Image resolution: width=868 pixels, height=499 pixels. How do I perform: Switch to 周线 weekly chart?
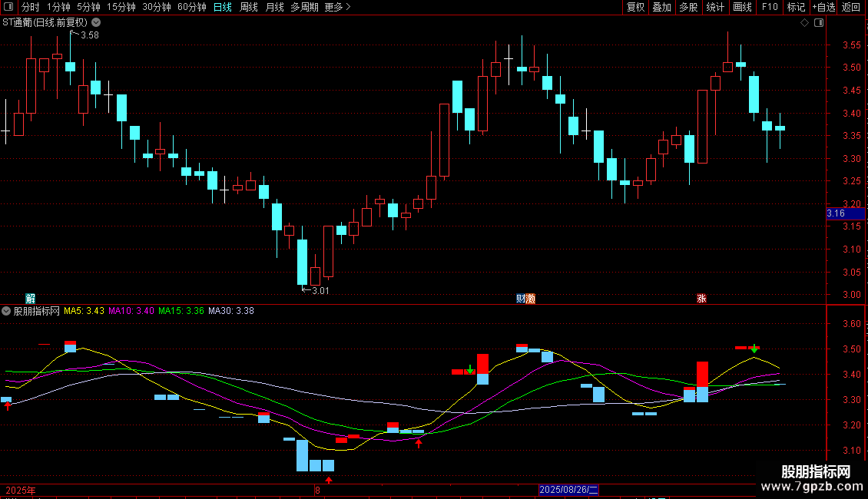(249, 7)
